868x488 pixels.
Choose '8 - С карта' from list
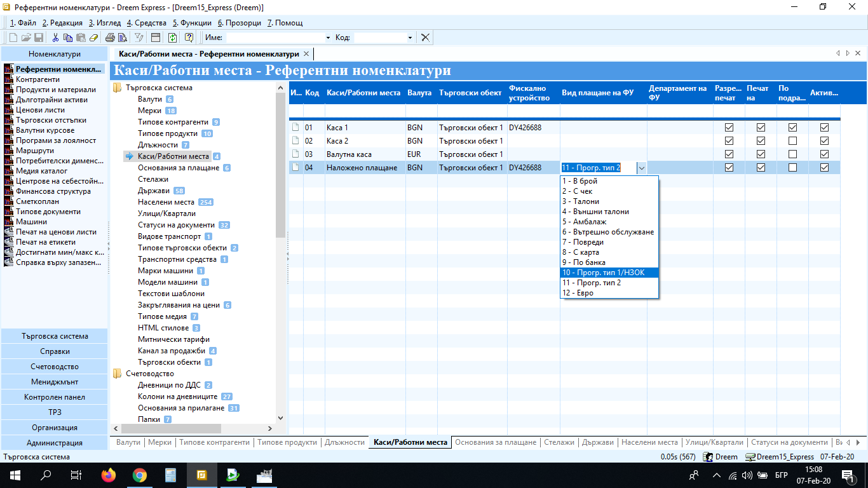pos(609,252)
